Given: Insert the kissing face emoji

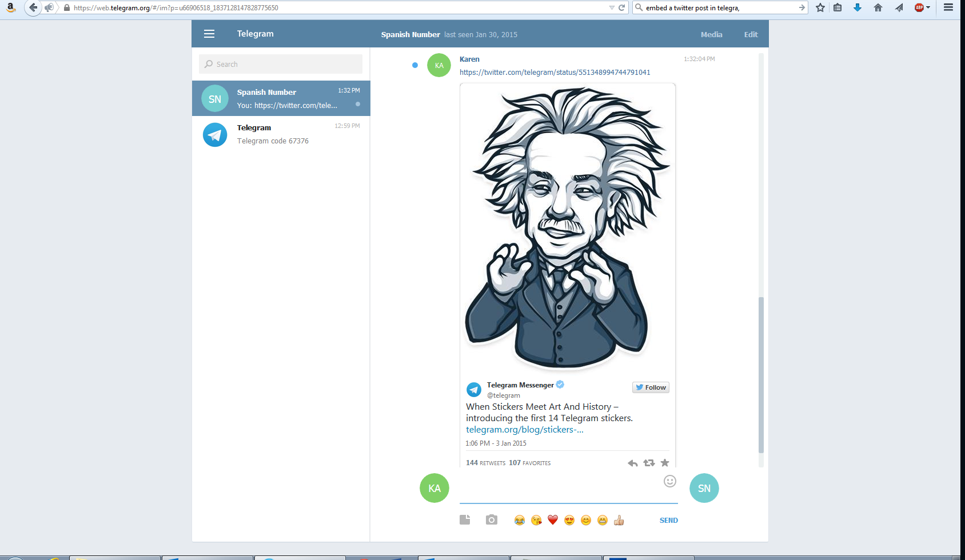Looking at the screenshot, I should click(536, 520).
